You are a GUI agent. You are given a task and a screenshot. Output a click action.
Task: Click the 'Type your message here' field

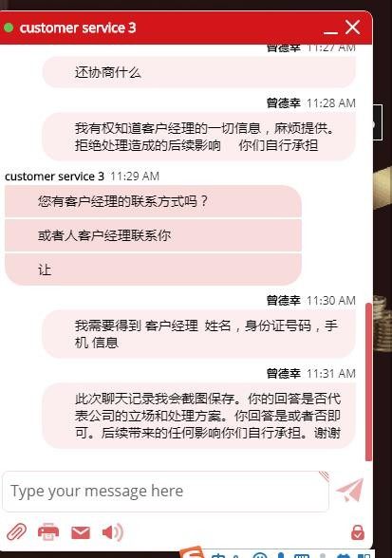click(x=165, y=492)
